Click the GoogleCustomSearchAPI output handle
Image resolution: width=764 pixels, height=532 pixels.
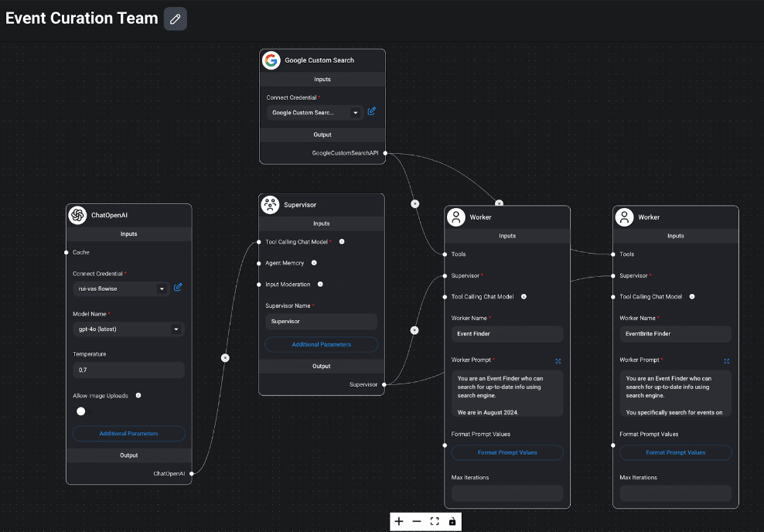[x=385, y=153]
